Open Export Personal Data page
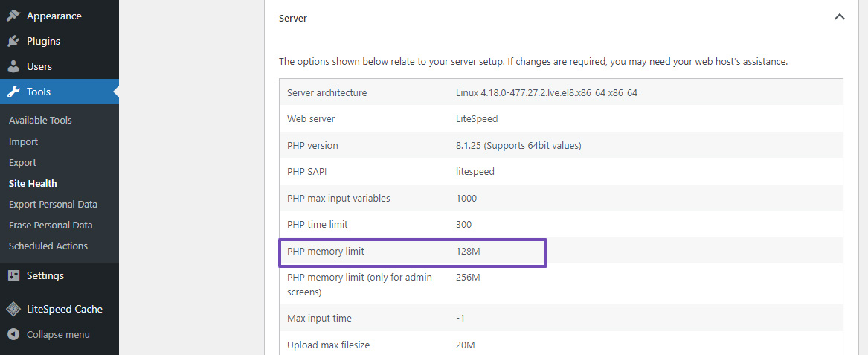Image resolution: width=868 pixels, height=355 pixels. tap(53, 204)
